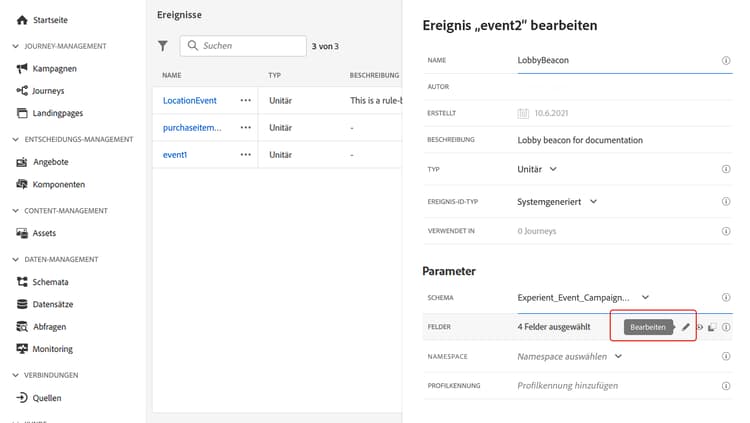Open the Ereignis-ID-Typ Systemgeneriert dropdown
The width and height of the screenshot is (750, 423).
(557, 201)
